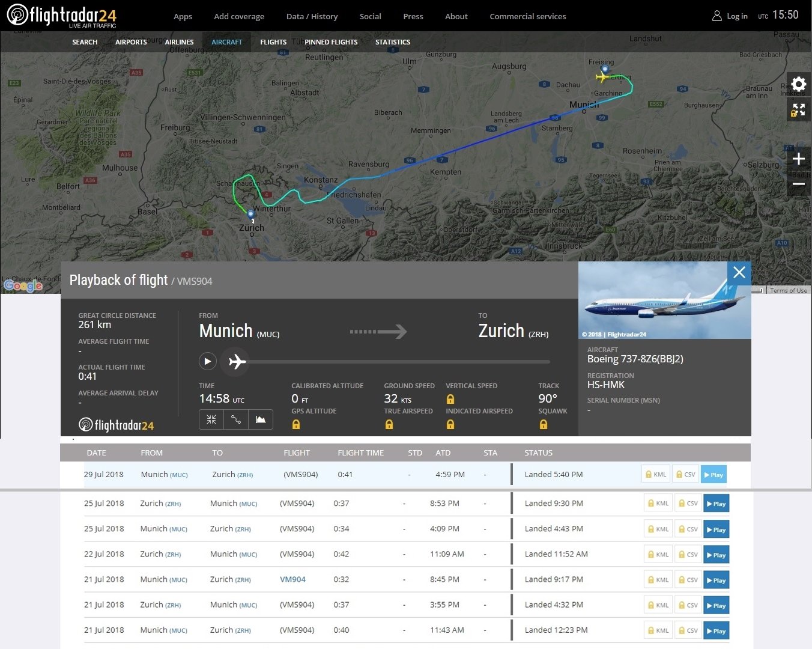The image size is (812, 649).
Task: Zoom in the map with plus button
Action: (x=799, y=159)
